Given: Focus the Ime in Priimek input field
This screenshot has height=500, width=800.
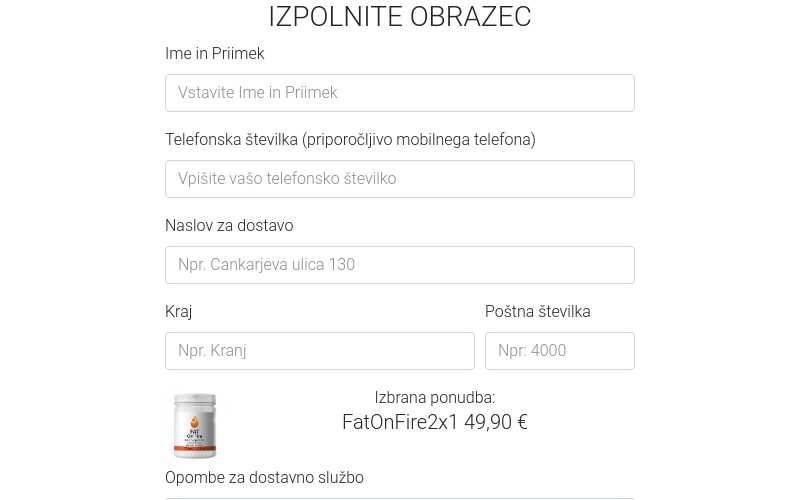Looking at the screenshot, I should click(400, 93).
